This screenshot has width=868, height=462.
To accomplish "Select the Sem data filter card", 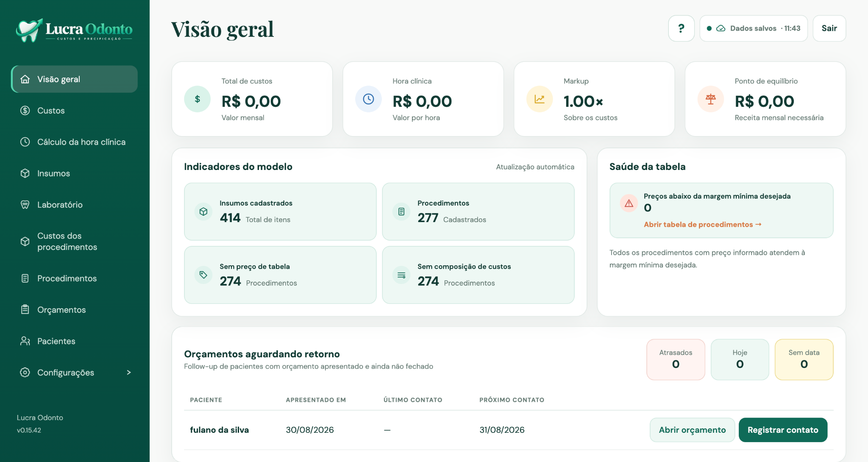I will (x=804, y=359).
